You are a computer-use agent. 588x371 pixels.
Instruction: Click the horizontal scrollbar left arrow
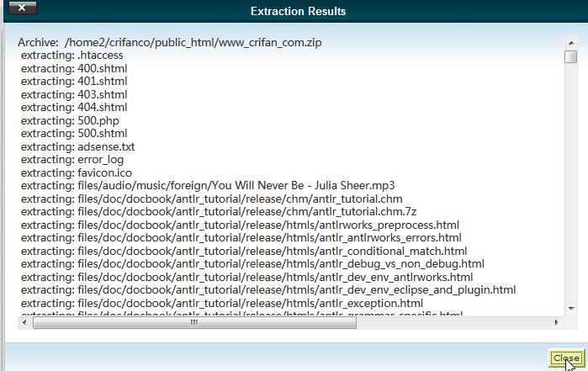point(24,322)
